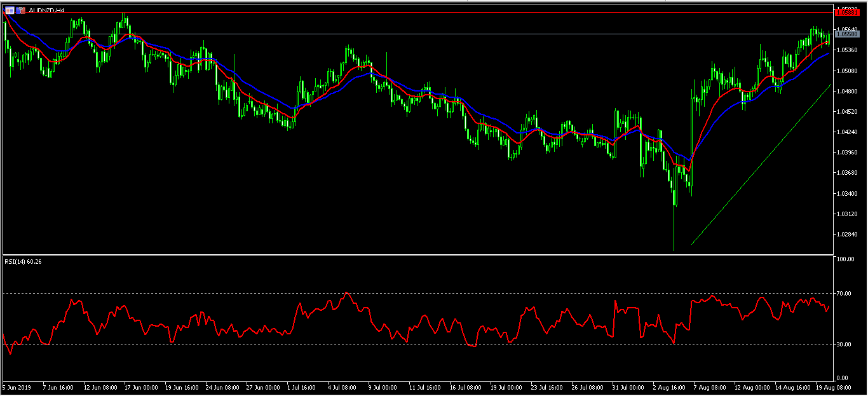Click the 9 Jul 00:00 time label
The width and height of the screenshot is (868, 396).
pyautogui.click(x=383, y=386)
